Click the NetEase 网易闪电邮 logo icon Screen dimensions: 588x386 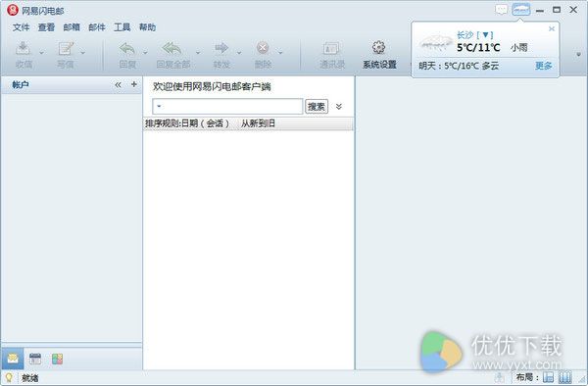[x=13, y=10]
